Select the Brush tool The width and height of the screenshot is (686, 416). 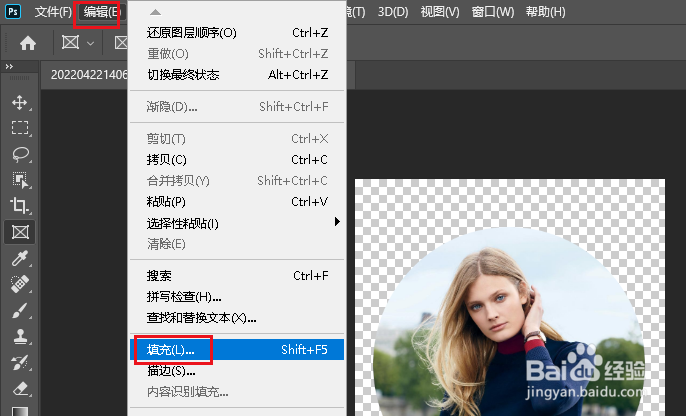tap(20, 311)
